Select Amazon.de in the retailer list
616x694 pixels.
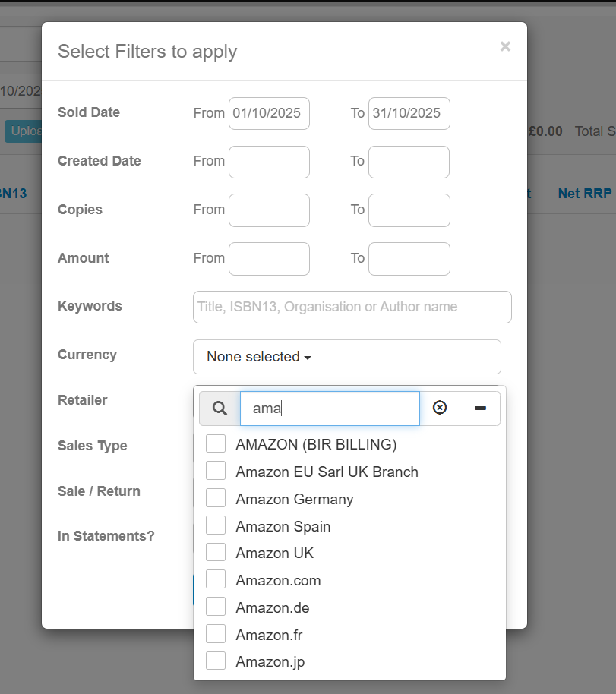[x=216, y=607]
